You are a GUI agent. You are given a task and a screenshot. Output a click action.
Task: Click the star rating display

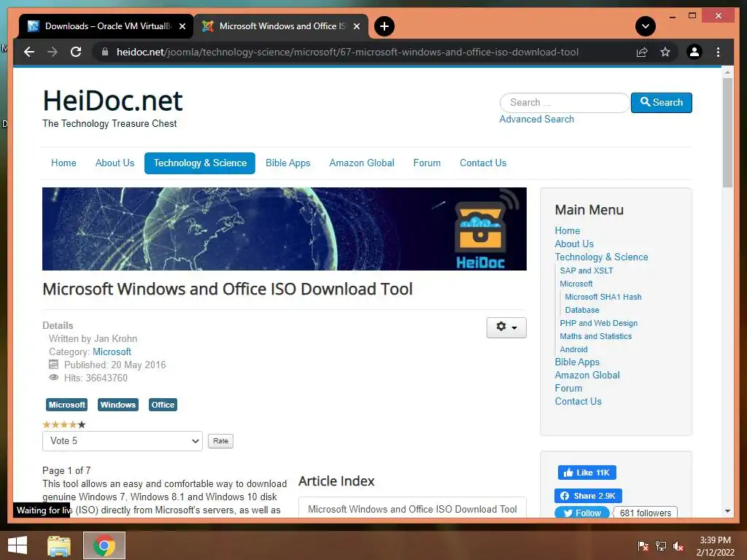pyautogui.click(x=64, y=424)
